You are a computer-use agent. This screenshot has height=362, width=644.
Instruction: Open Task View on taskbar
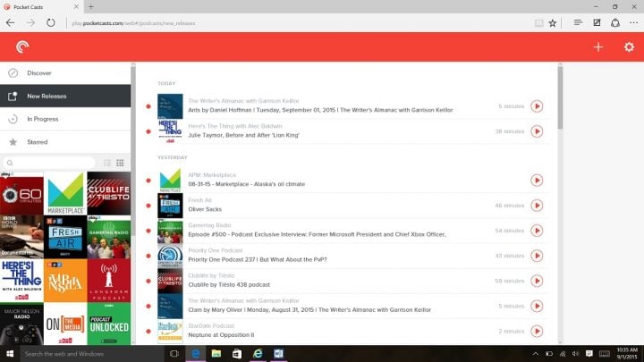(x=174, y=354)
